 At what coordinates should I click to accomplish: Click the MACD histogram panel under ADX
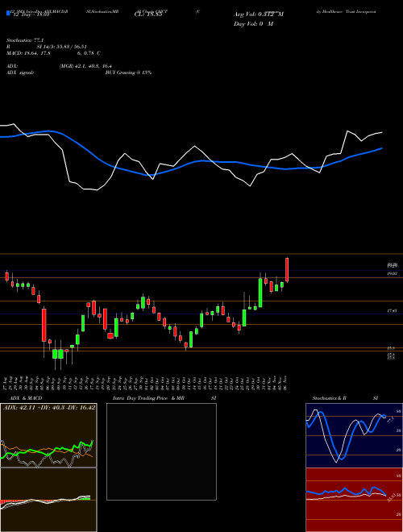coord(48,500)
